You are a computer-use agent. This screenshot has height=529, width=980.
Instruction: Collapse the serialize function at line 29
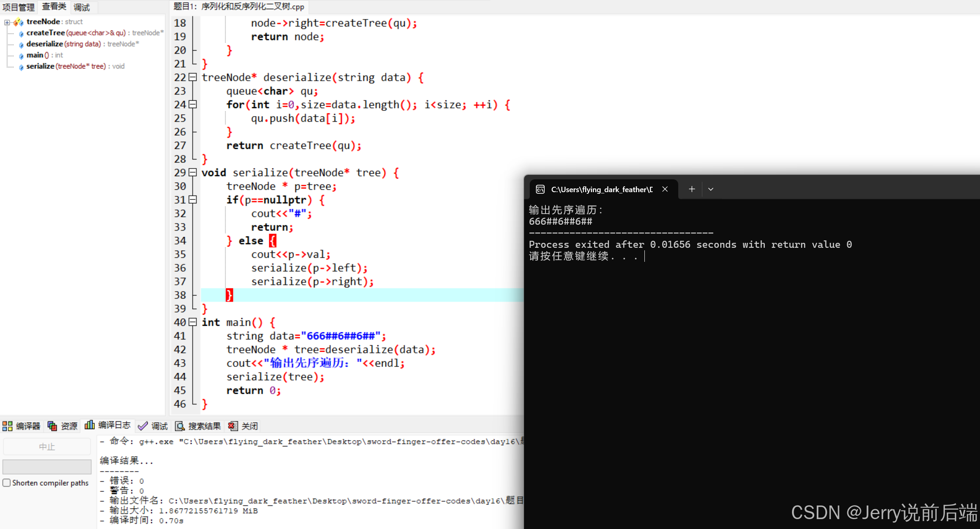click(x=193, y=172)
